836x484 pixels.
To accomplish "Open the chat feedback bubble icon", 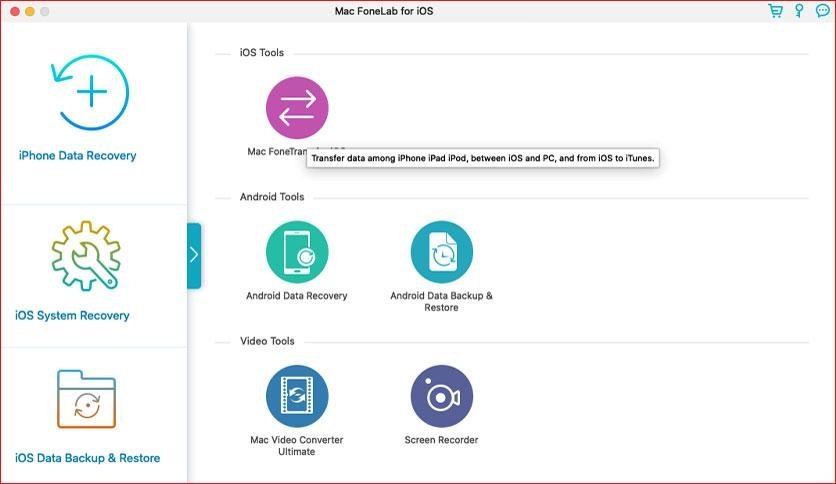I will coord(823,11).
